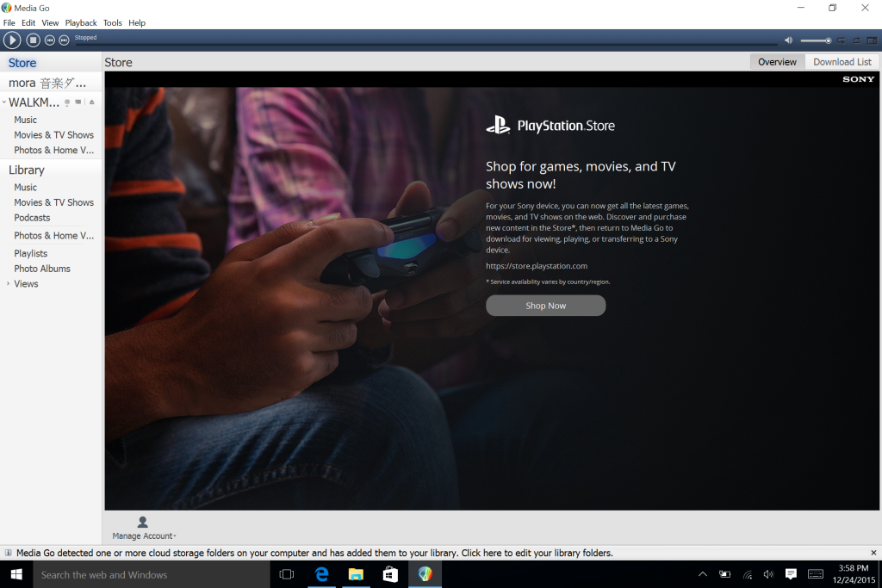Image resolution: width=882 pixels, height=588 pixels.
Task: Open Photos & Home Videos under WALKMAN
Action: point(54,150)
